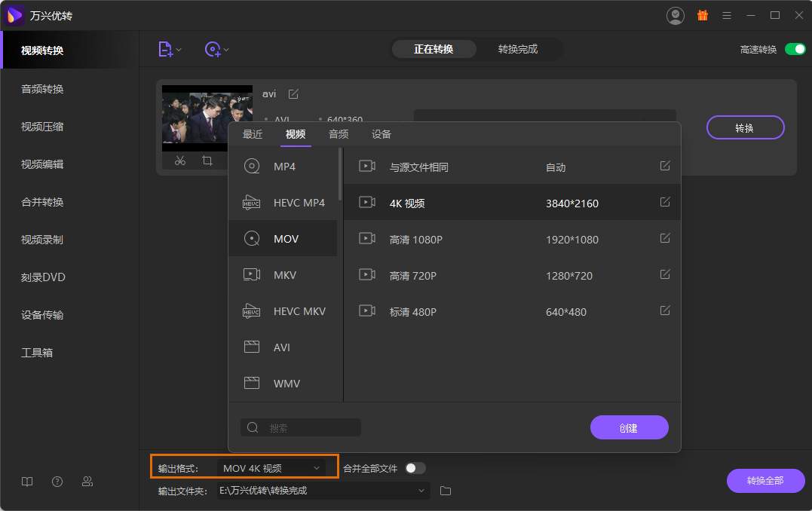
Task: Click the crop icon under video thumbnail
Action: (x=207, y=161)
